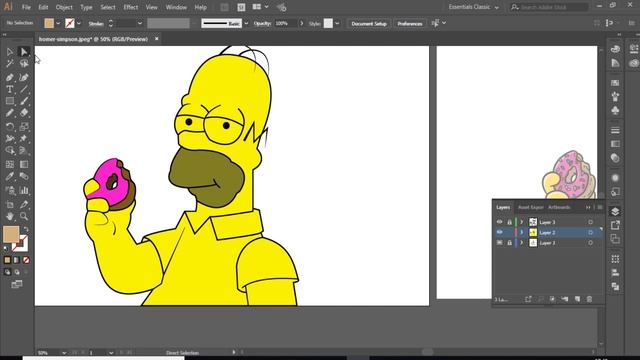Select the Zoom tool
The height and width of the screenshot is (360, 640).
(x=24, y=216)
